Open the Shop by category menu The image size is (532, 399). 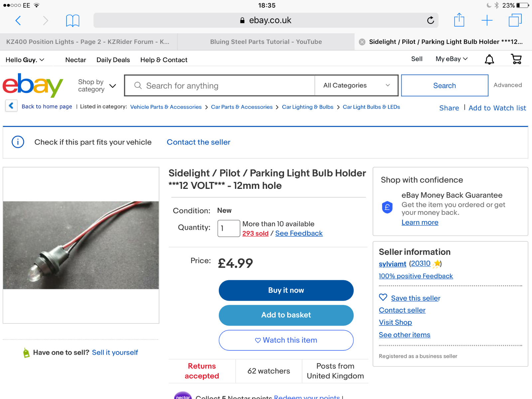coord(97,85)
